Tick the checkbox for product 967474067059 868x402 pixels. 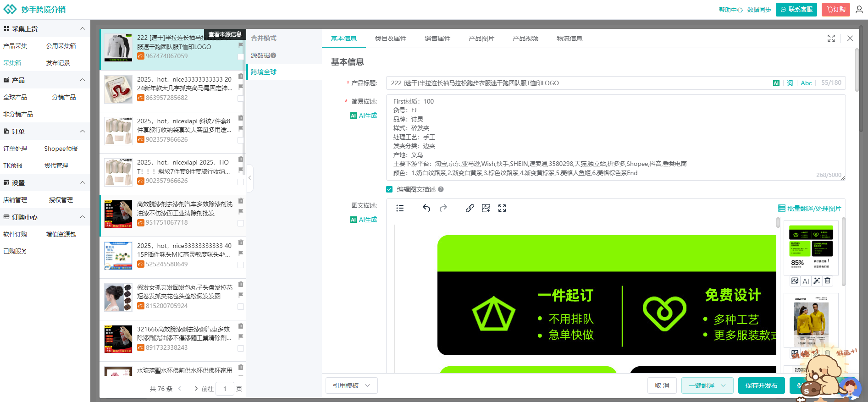coord(241,57)
